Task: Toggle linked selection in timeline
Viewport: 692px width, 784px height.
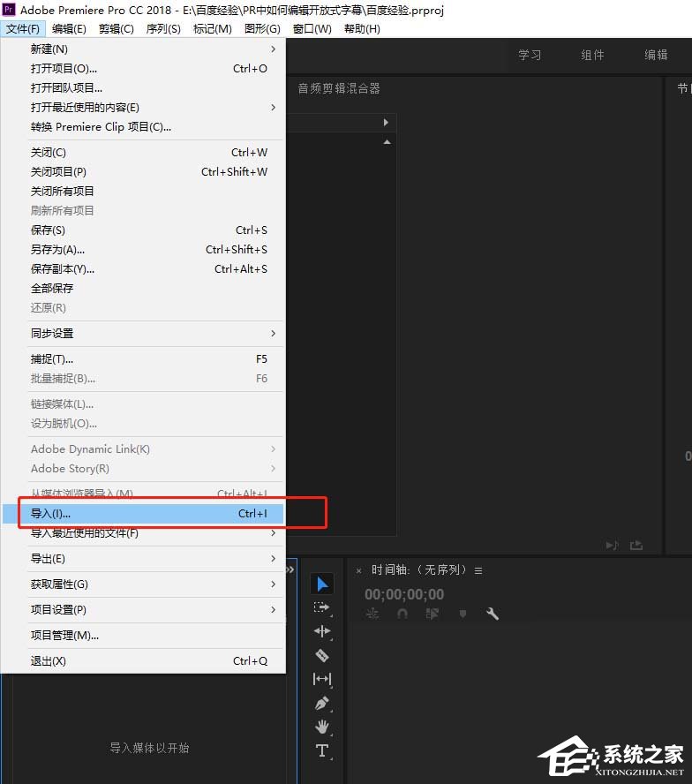Action: (432, 614)
